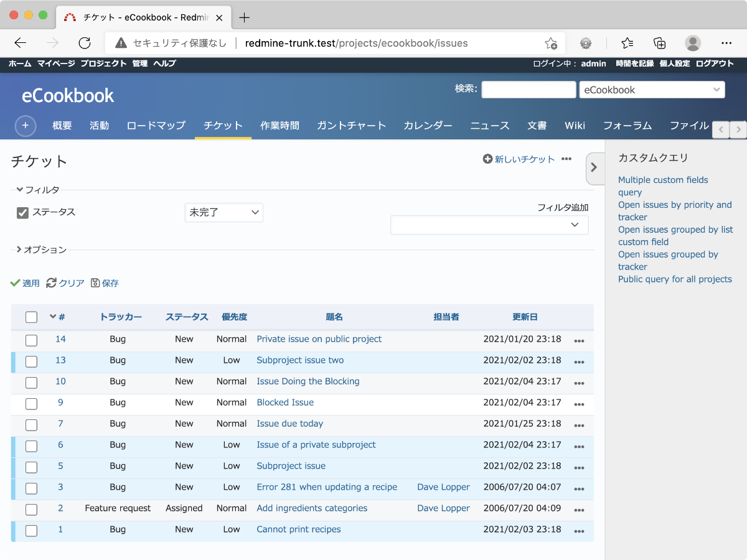Viewport: 747px width, 560px height.
Task: Open actions menu for issue 13 row
Action: coord(580,362)
